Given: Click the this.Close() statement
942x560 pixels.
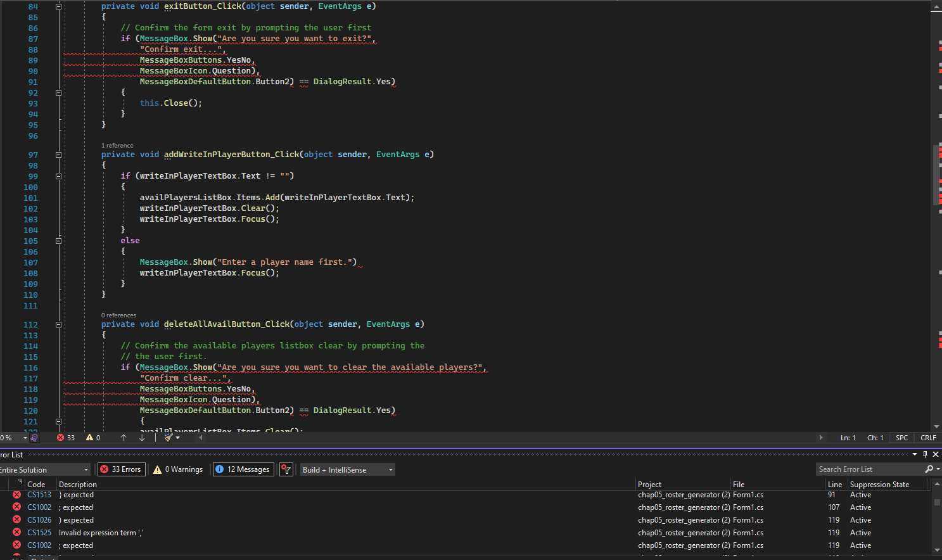Looking at the screenshot, I should pyautogui.click(x=170, y=103).
